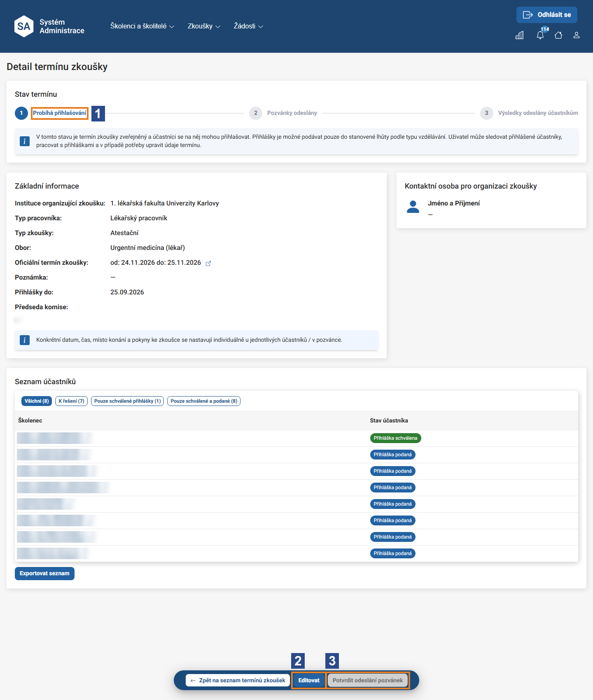Expand the Zkoušky menu
This screenshot has width=593, height=700.
coord(204,26)
